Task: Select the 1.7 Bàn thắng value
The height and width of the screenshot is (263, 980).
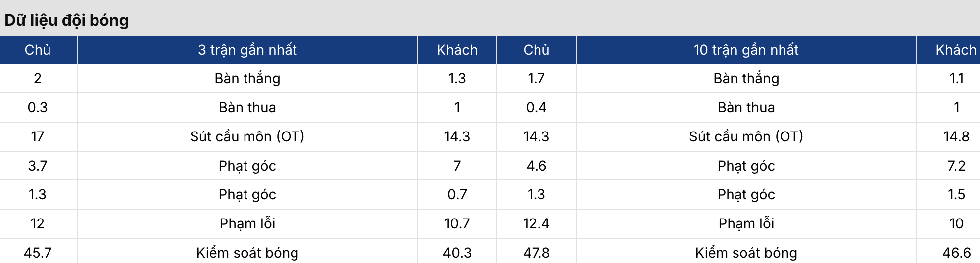Action: pos(537,78)
